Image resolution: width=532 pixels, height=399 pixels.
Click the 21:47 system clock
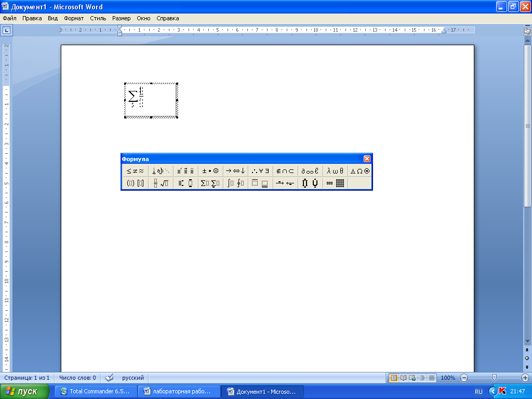[x=517, y=392]
